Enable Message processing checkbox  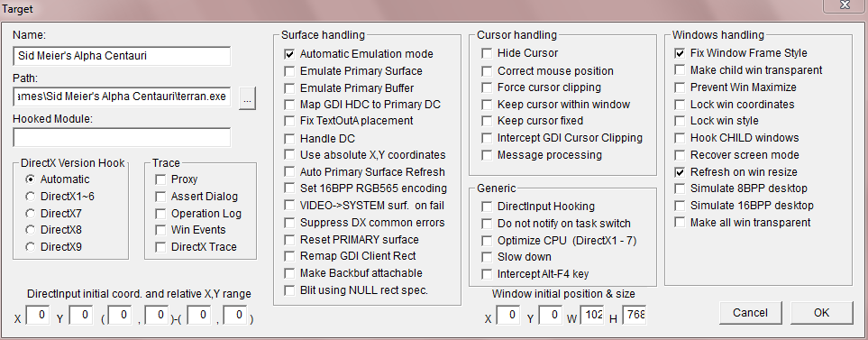[x=487, y=155]
